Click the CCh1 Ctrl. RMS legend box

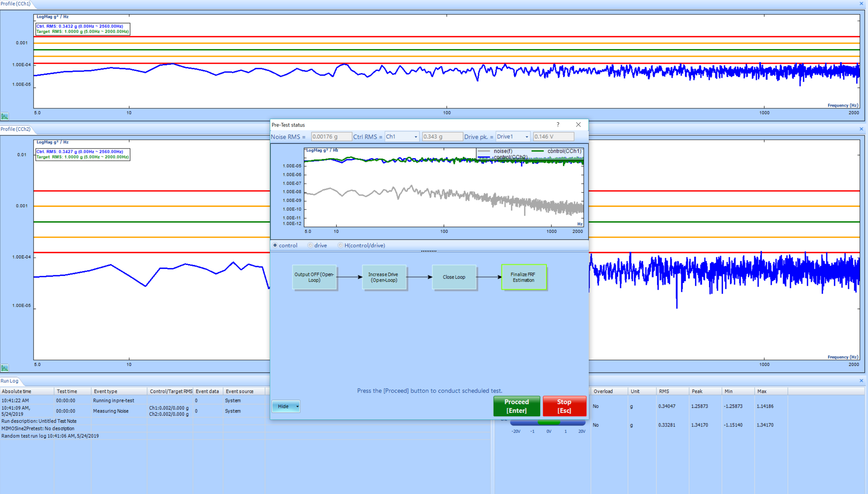point(83,29)
